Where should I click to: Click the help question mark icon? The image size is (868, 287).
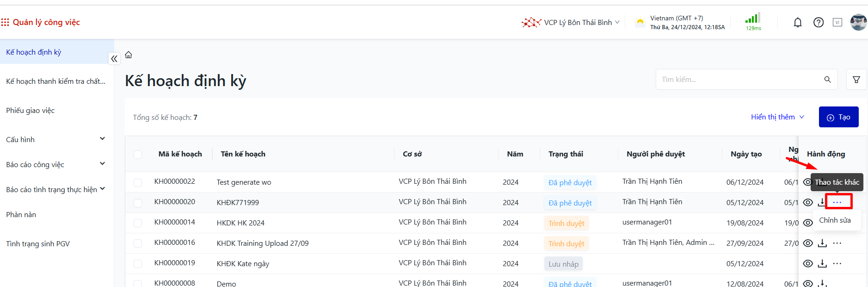pyautogui.click(x=819, y=22)
